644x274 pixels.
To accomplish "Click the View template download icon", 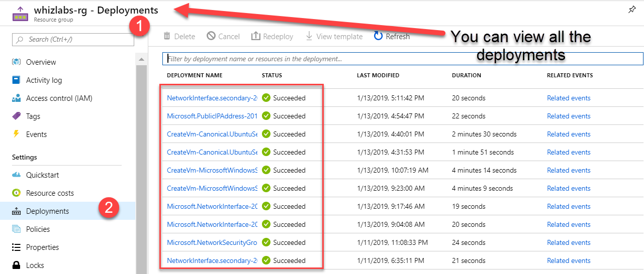I will point(309,36).
